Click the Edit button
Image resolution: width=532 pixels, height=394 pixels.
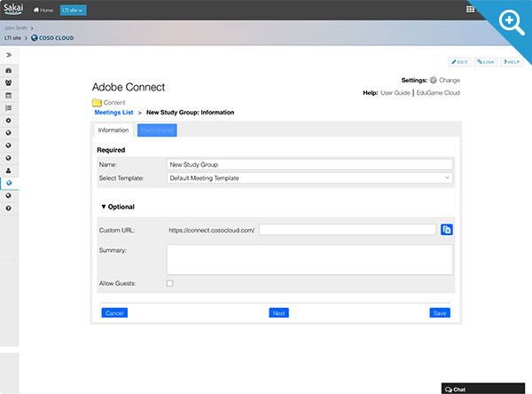click(x=459, y=62)
